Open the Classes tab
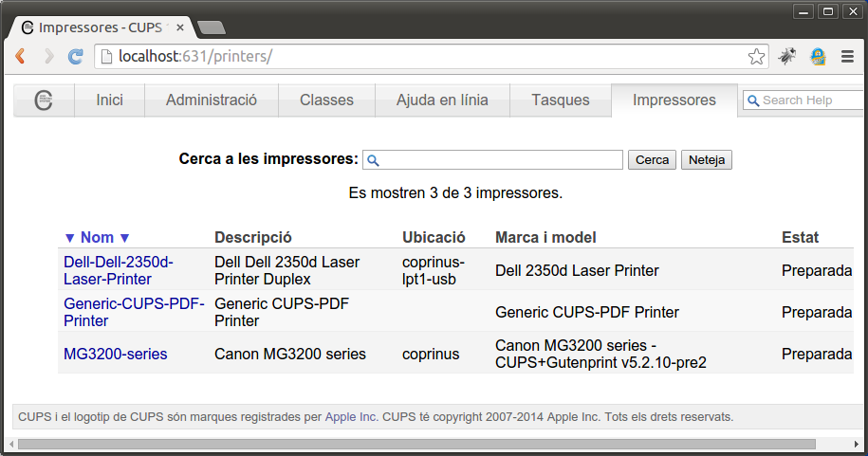Screen dimensions: 868x456 pyautogui.click(x=326, y=100)
